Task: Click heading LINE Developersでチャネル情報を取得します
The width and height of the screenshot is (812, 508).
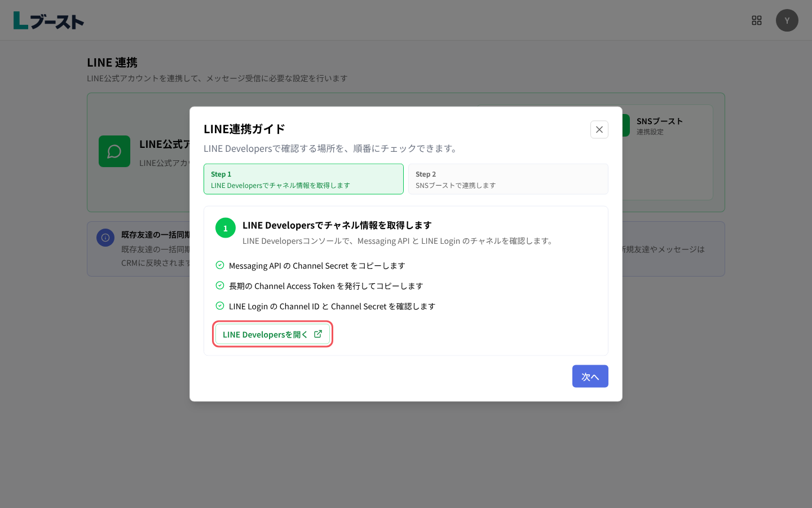Action: pos(337,225)
